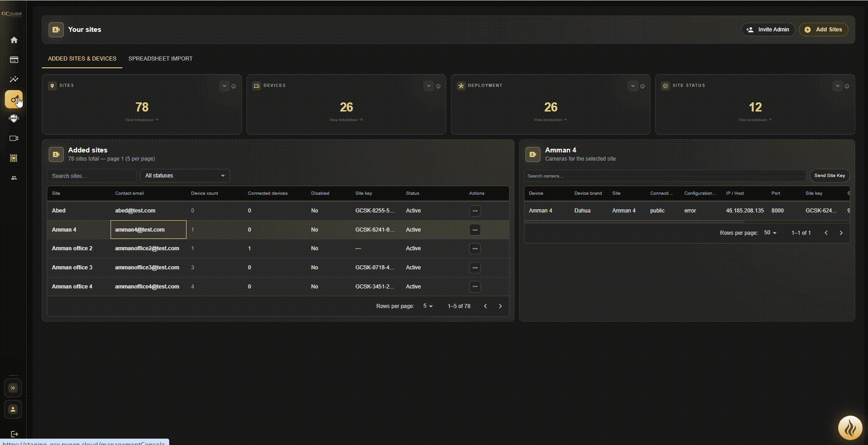This screenshot has width=868, height=445.
Task: Select the Amman office 2 site name
Action: 72,248
